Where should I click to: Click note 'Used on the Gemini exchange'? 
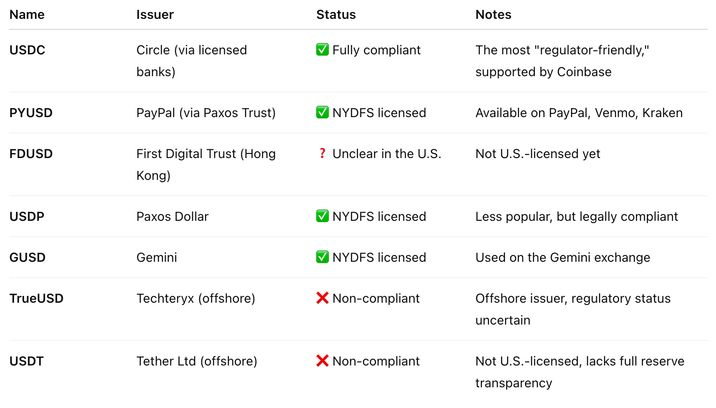[x=563, y=258]
